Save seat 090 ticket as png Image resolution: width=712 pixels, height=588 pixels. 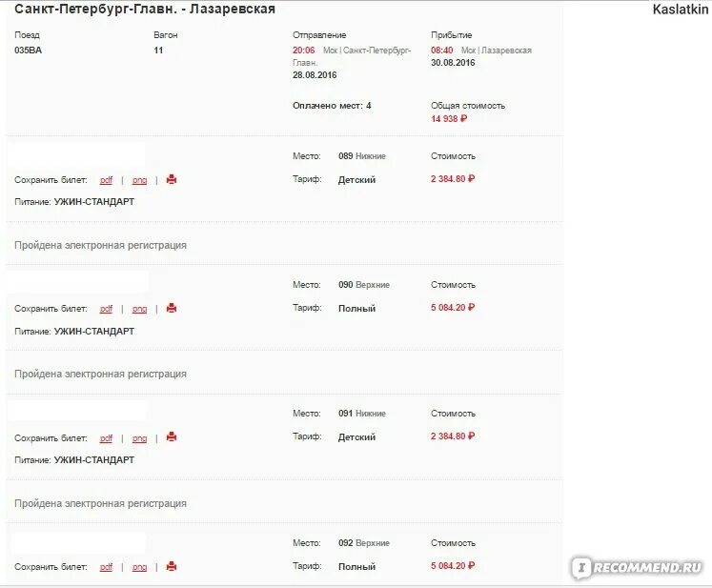coord(139,309)
